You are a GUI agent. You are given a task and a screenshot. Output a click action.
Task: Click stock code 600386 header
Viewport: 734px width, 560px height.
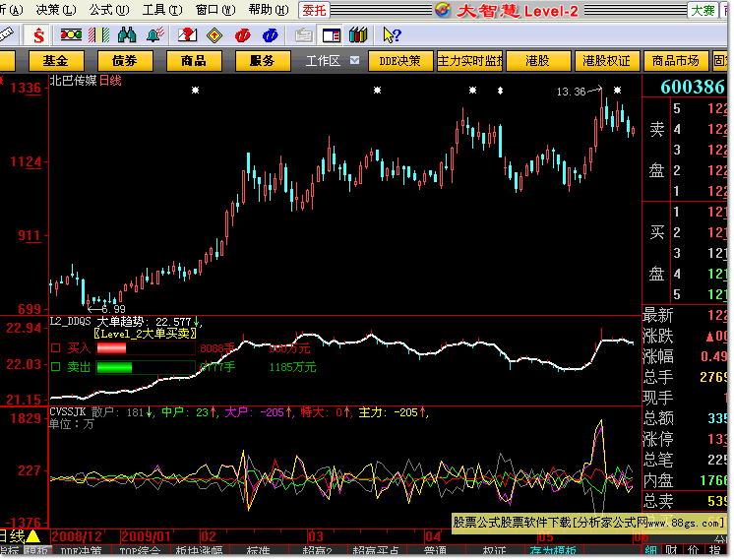692,87
